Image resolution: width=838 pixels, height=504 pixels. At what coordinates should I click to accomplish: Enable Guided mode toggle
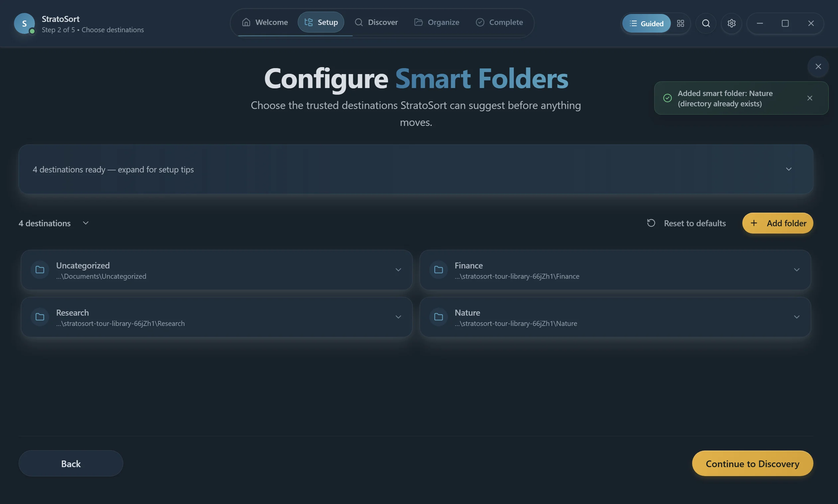coord(646,24)
